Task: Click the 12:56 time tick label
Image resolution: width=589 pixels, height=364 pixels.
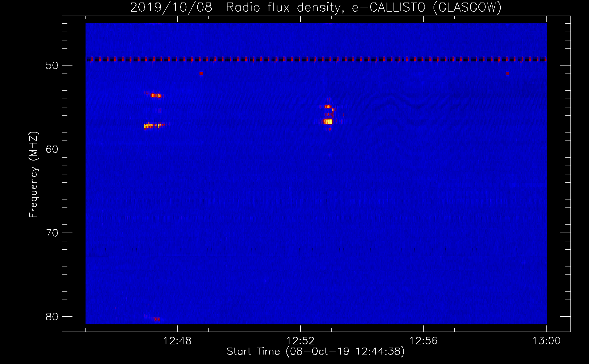Action: [x=423, y=341]
